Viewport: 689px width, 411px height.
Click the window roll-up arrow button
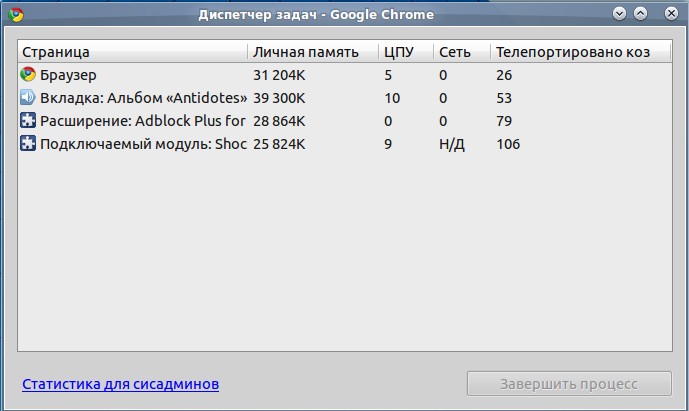[640, 13]
